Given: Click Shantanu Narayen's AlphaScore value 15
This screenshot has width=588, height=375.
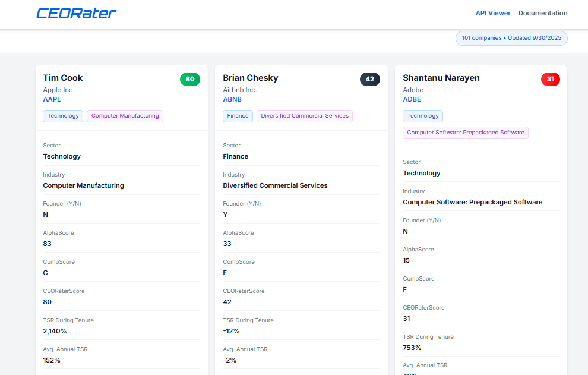Looking at the screenshot, I should click(x=406, y=260).
